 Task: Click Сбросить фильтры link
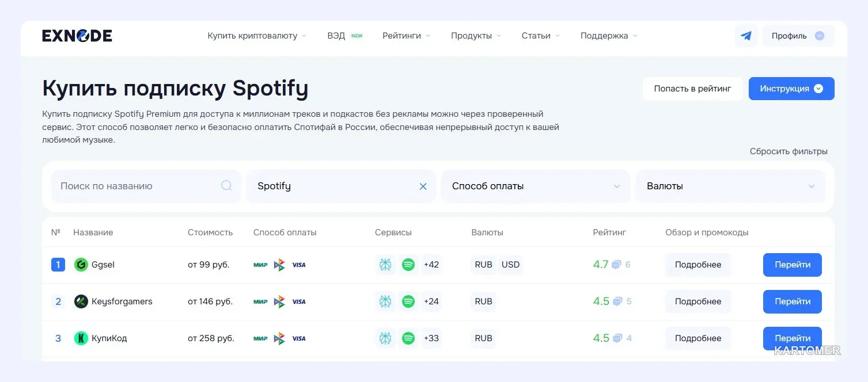click(x=789, y=151)
